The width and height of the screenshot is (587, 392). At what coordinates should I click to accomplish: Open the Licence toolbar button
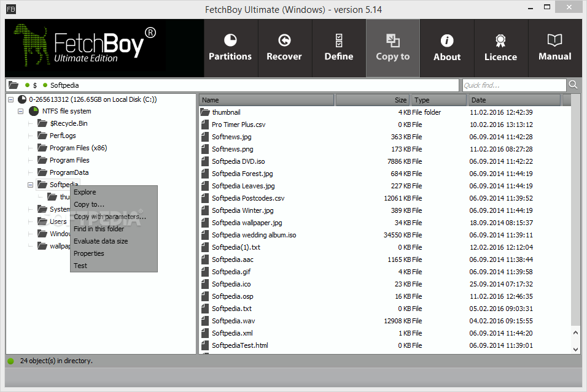(501, 48)
